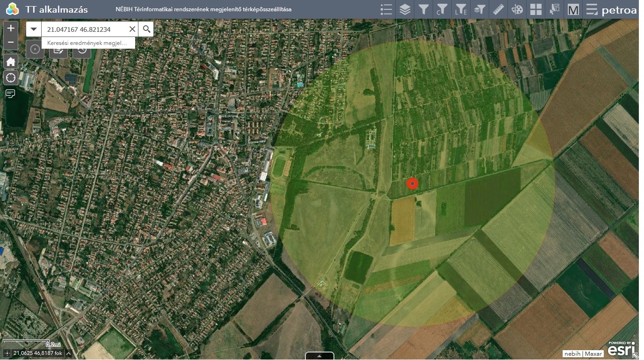The width and height of the screenshot is (644, 360).
Task: Click the NÉBIH Térinformatikai subtitle text
Action: coord(203,9)
